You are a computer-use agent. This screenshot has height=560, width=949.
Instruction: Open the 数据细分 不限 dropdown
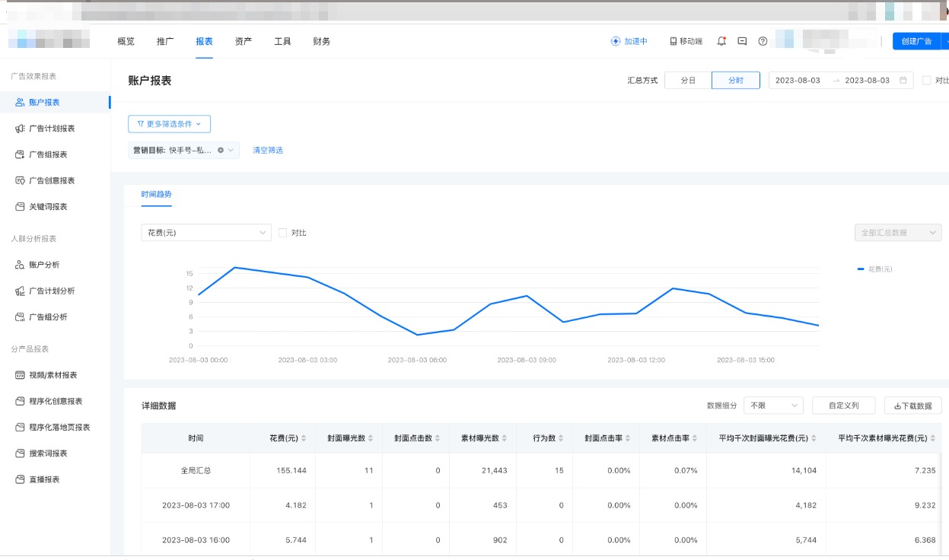point(773,406)
